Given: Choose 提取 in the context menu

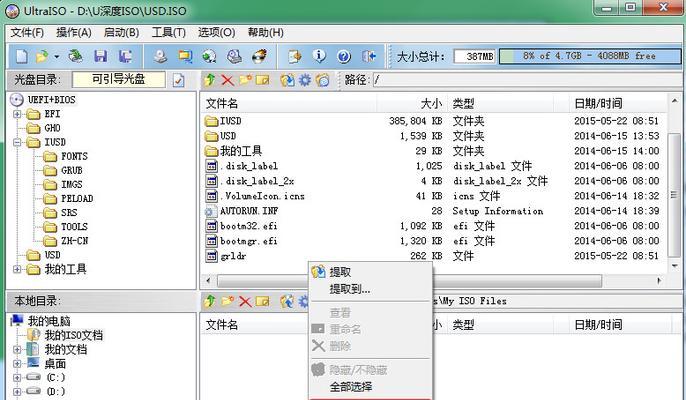Looking at the screenshot, I should coord(371,272).
